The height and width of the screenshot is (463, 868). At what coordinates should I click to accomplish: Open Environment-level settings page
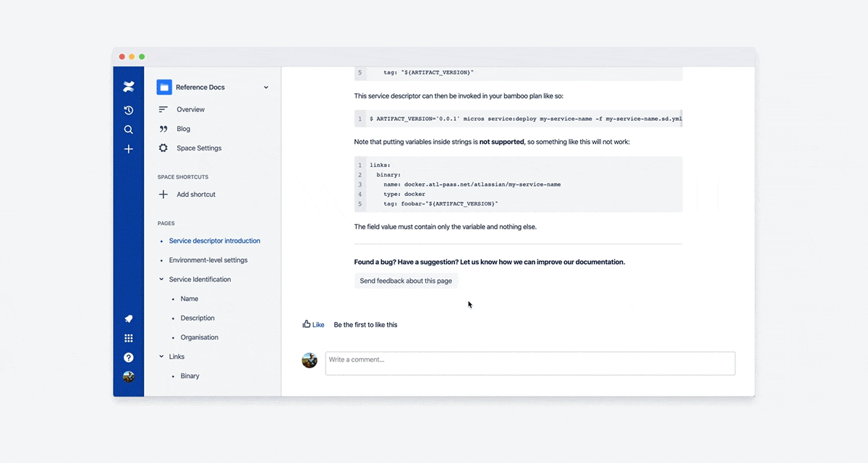click(208, 260)
